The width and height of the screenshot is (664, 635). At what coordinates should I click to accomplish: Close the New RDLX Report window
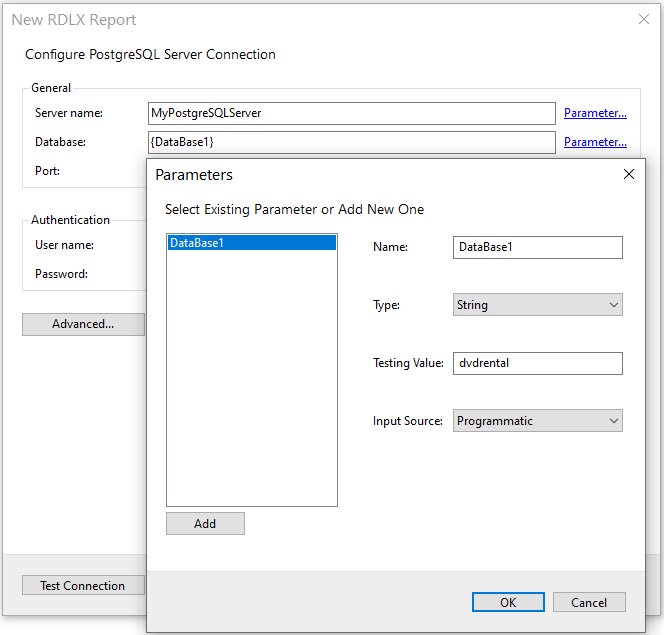(644, 19)
